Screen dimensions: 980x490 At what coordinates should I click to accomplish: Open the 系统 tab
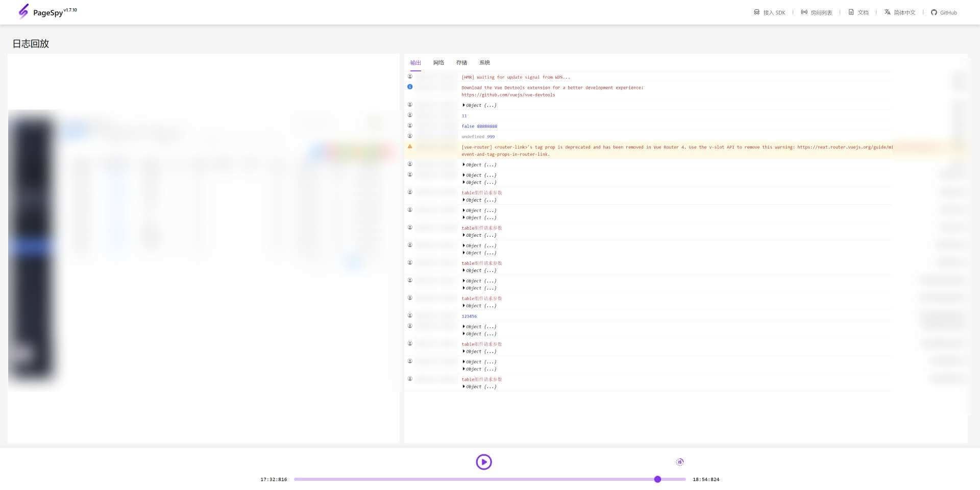(484, 63)
